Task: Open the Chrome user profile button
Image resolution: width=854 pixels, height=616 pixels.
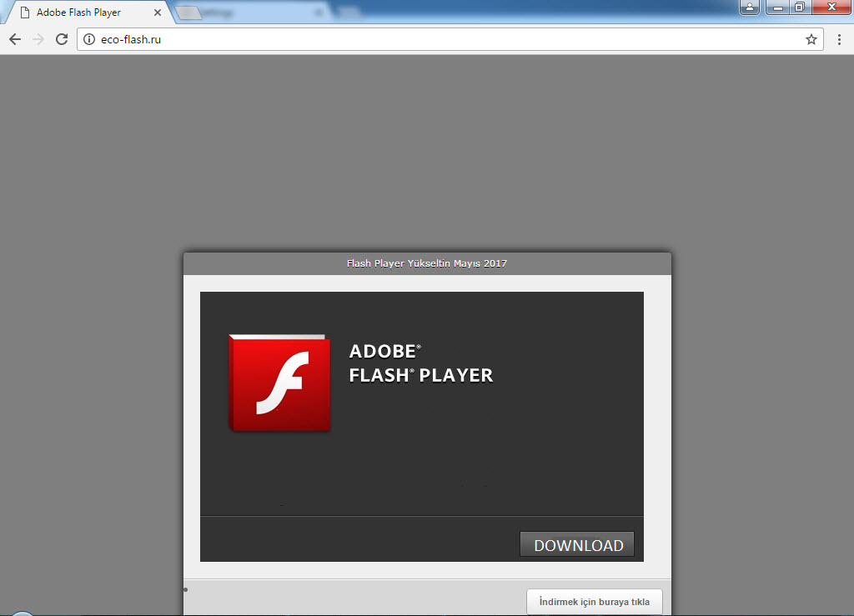Action: (x=750, y=7)
